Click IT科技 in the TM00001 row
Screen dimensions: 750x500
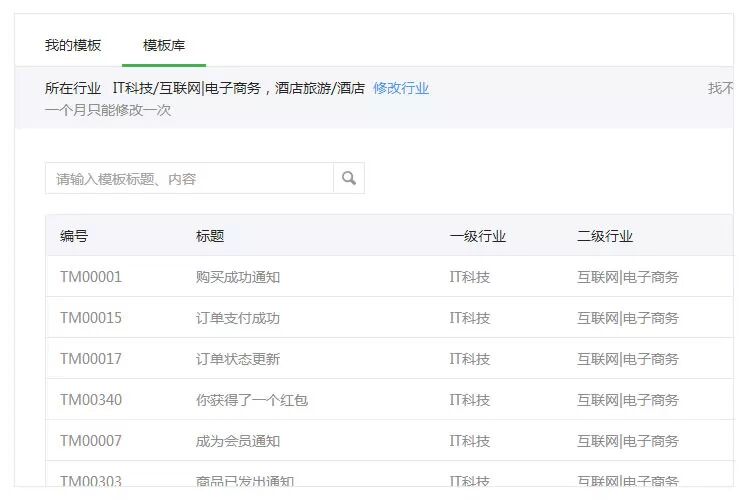click(470, 277)
